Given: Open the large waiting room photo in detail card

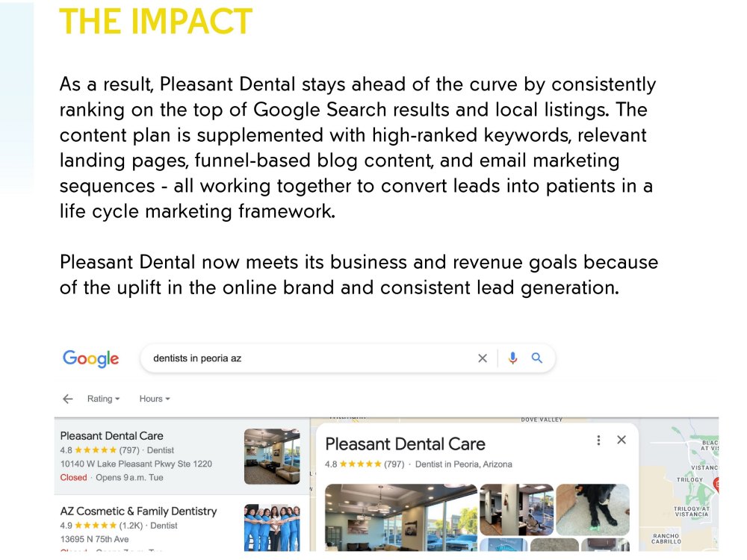Looking at the screenshot, I should 401,517.
